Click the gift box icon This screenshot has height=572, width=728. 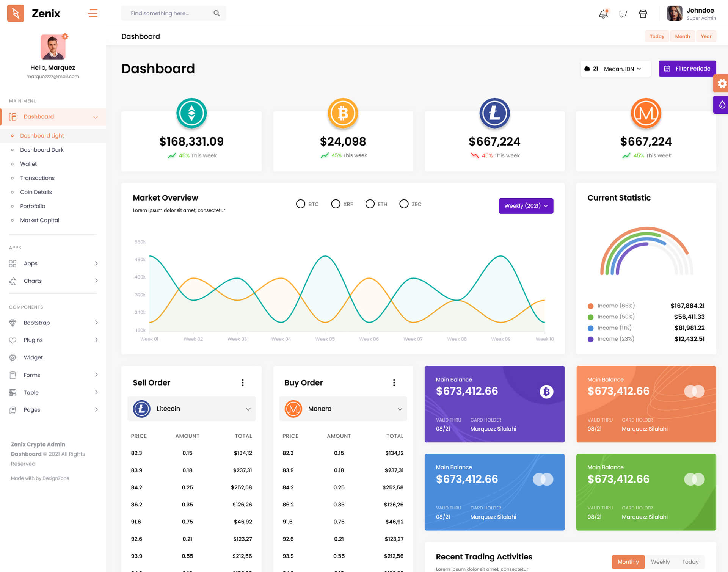coord(643,14)
